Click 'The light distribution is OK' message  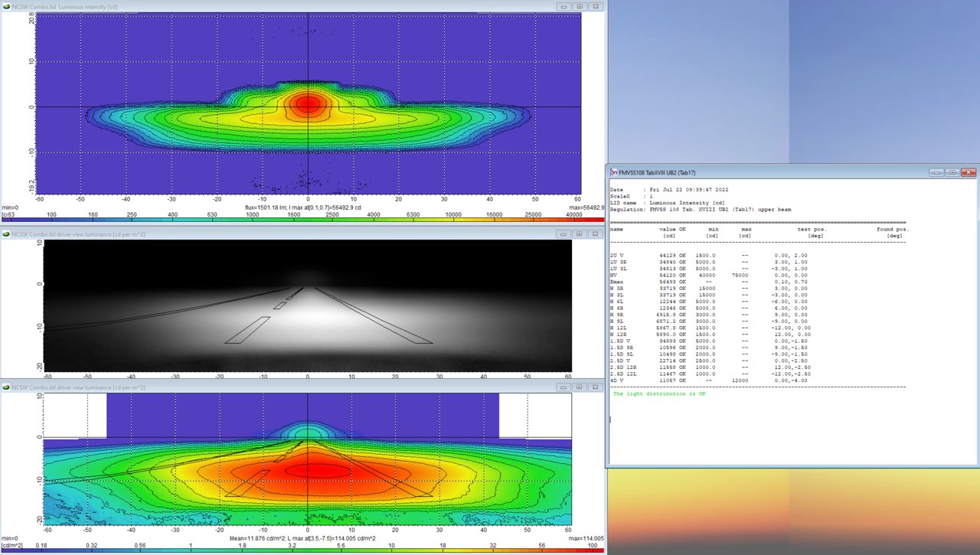click(659, 393)
